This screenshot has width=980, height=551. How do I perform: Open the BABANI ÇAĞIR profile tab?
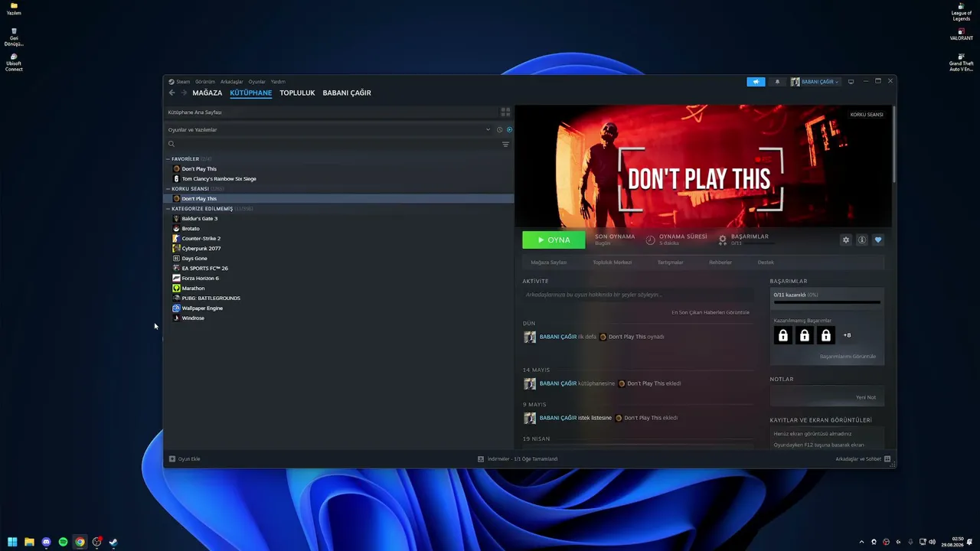pyautogui.click(x=347, y=93)
